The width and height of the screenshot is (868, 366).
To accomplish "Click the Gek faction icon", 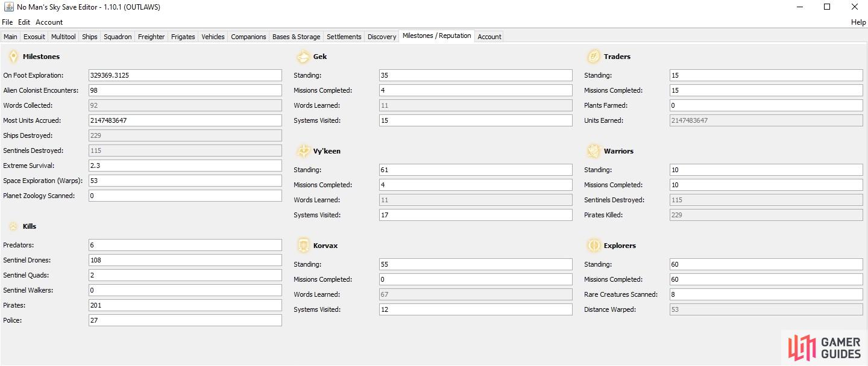I will pyautogui.click(x=303, y=57).
